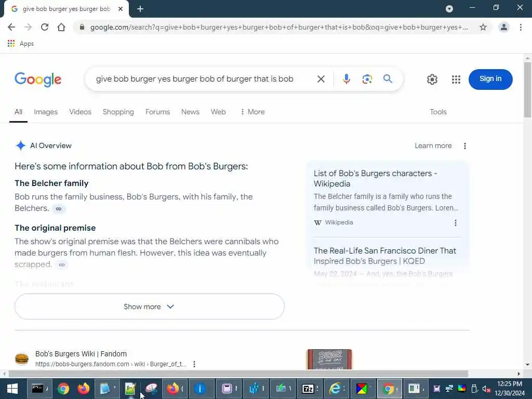Start voice search with the microphone
The height and width of the screenshot is (399, 532).
click(x=346, y=79)
